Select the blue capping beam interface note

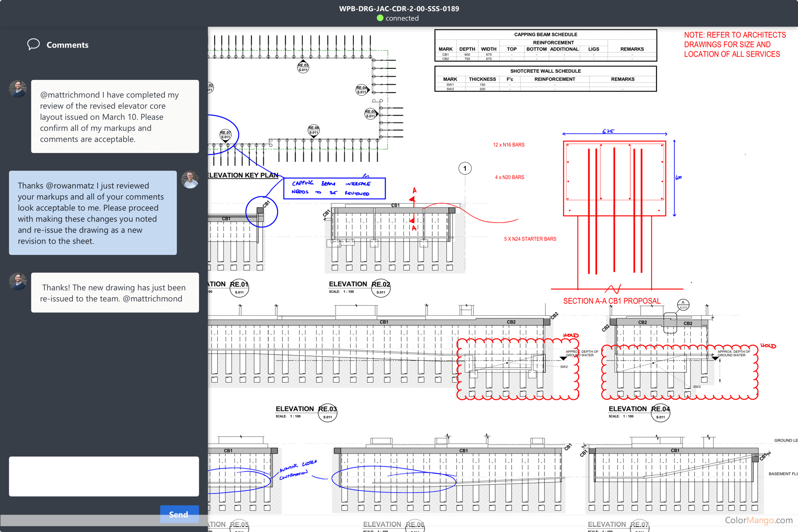[334, 188]
